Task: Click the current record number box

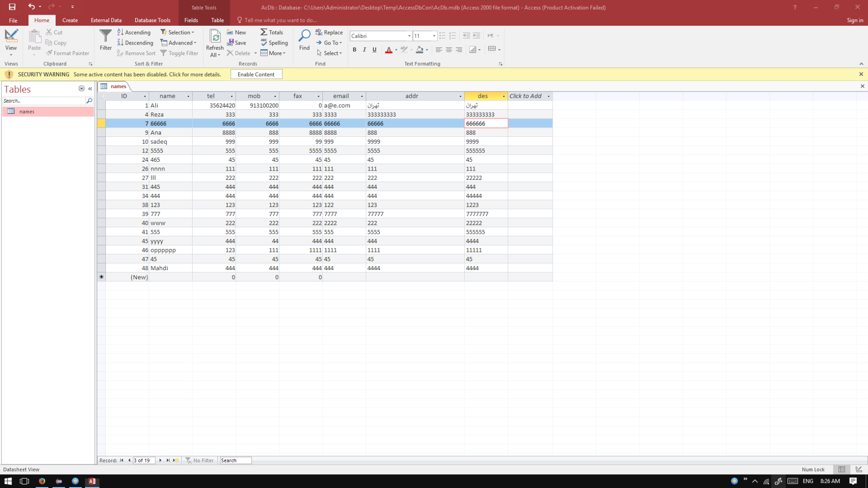Action: click(x=144, y=460)
